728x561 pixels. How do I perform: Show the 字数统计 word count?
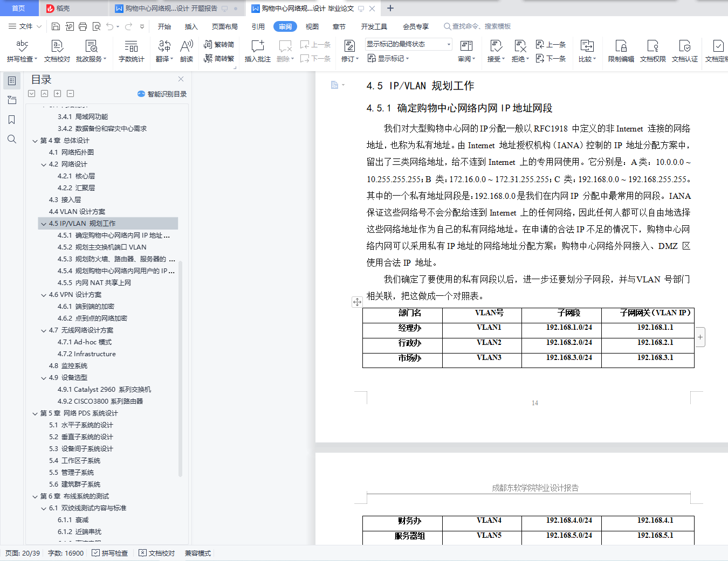(131, 51)
